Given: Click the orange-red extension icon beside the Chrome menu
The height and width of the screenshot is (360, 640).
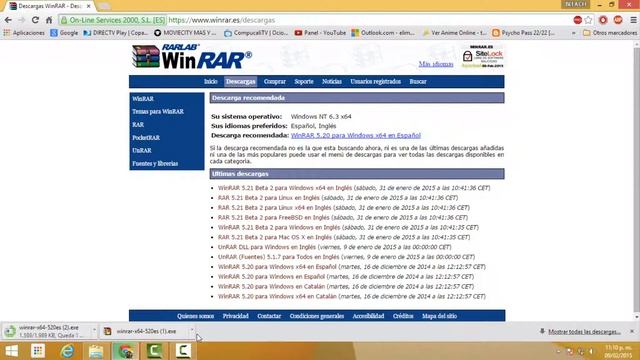Looking at the screenshot, I should 618,20.
